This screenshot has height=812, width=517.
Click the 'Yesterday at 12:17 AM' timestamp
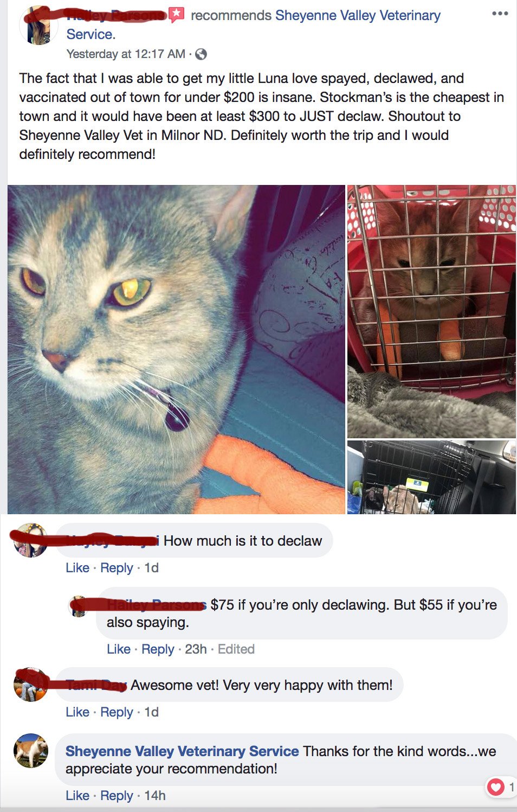[x=126, y=54]
